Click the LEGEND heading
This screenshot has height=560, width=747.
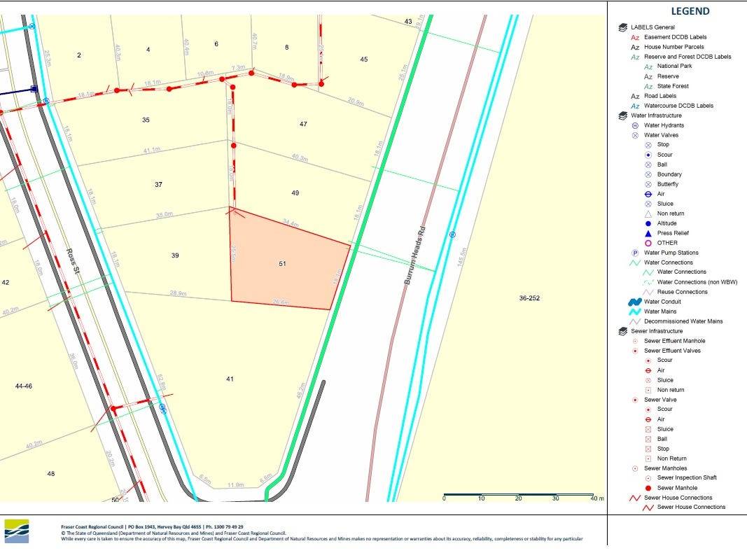pos(690,11)
